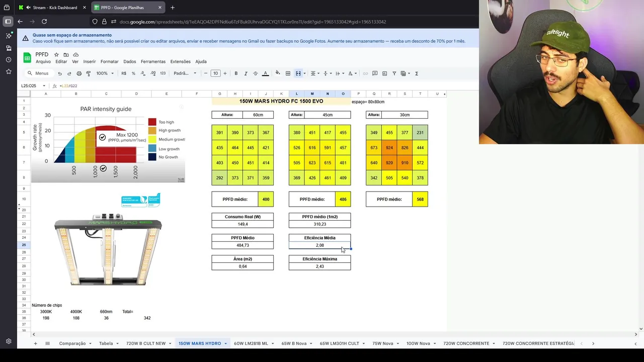Click the Insert comment icon
Viewport: 644px width, 362px height.
point(375,73)
